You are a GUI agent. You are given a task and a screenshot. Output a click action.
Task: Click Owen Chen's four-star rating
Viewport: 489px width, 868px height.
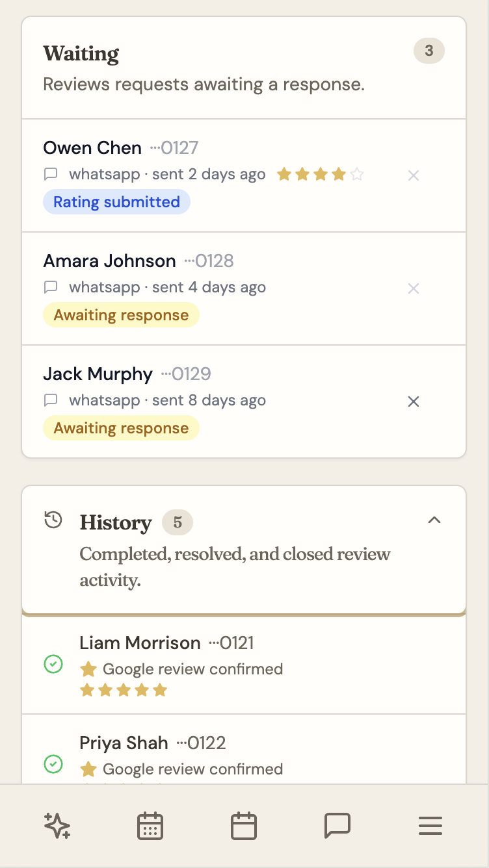pos(321,174)
